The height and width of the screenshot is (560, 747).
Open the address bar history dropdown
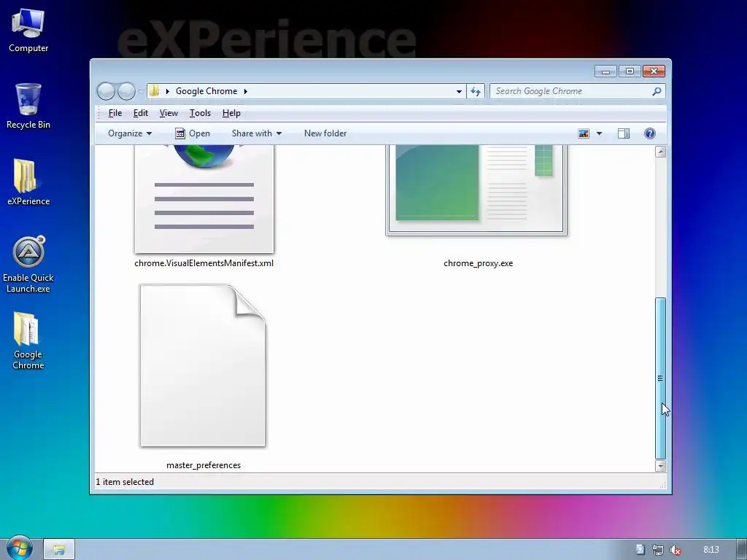click(x=459, y=91)
